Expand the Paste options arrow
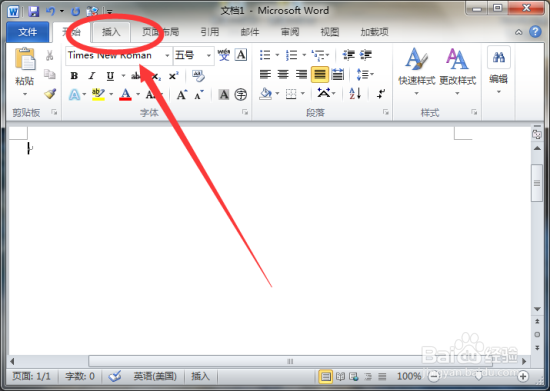 coord(25,94)
